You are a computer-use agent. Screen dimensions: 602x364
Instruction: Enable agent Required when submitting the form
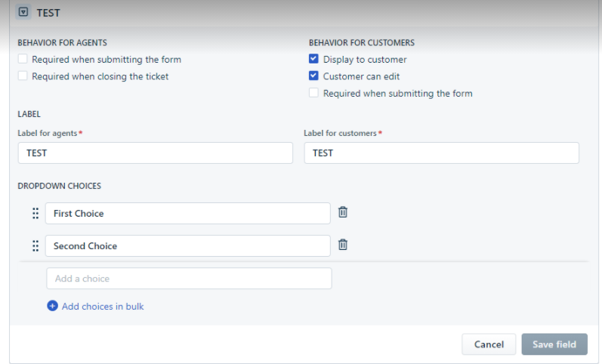23,59
